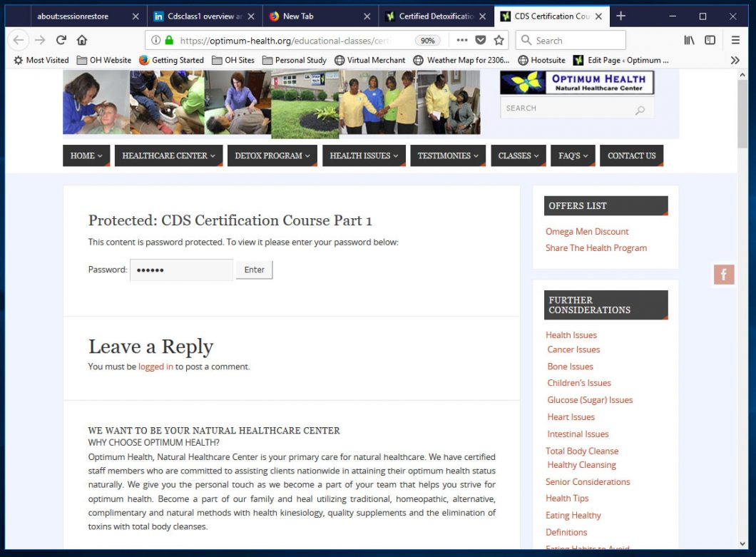
Task: Open page actions three-dot menu
Action: point(462,41)
